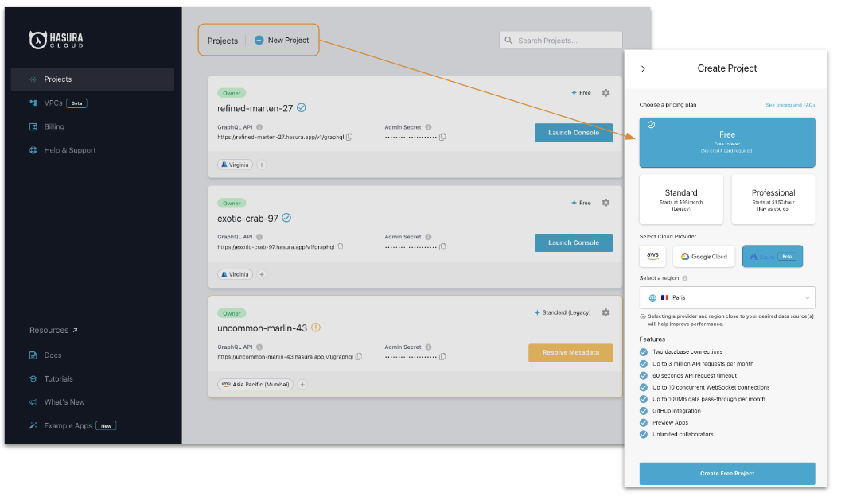Open See pricing and FAQs link

790,105
